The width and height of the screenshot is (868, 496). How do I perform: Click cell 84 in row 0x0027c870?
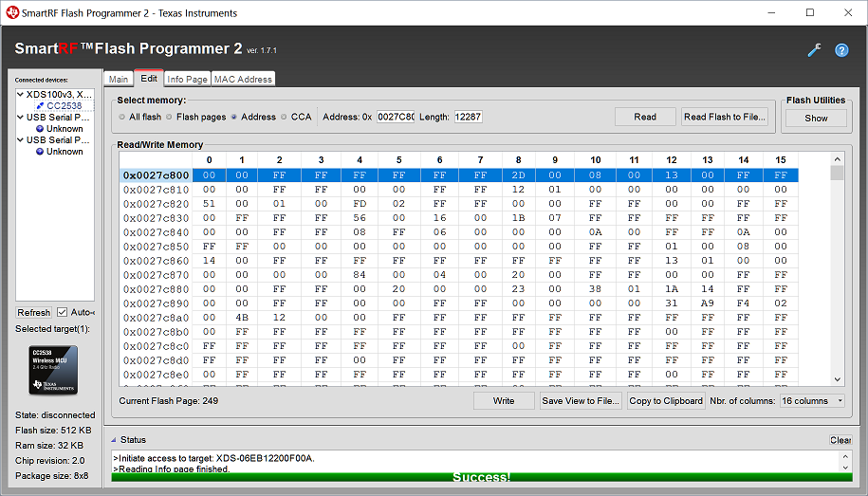point(360,275)
